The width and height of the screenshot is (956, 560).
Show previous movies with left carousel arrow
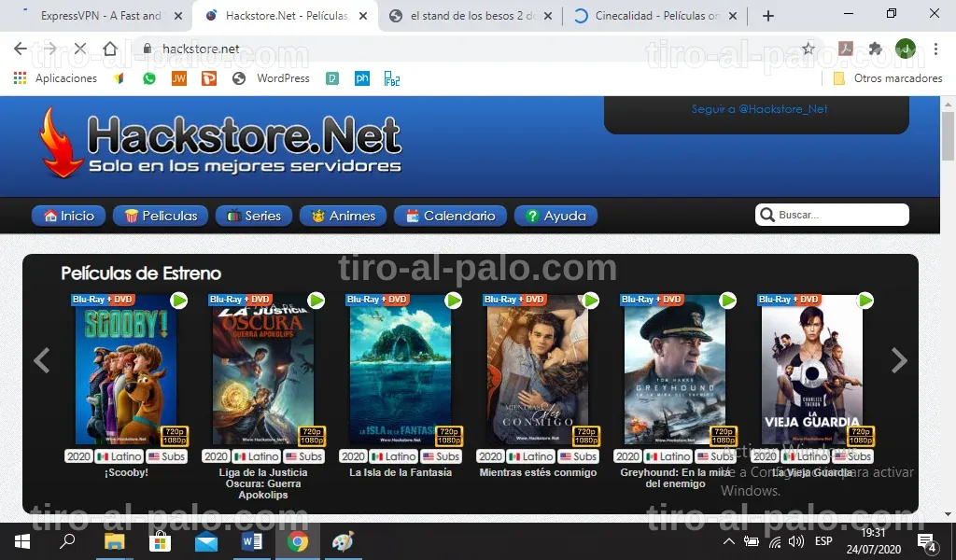point(41,360)
